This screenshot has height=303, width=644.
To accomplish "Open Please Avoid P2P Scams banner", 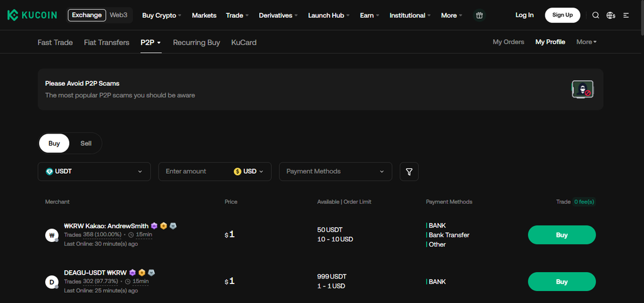I will pyautogui.click(x=320, y=89).
